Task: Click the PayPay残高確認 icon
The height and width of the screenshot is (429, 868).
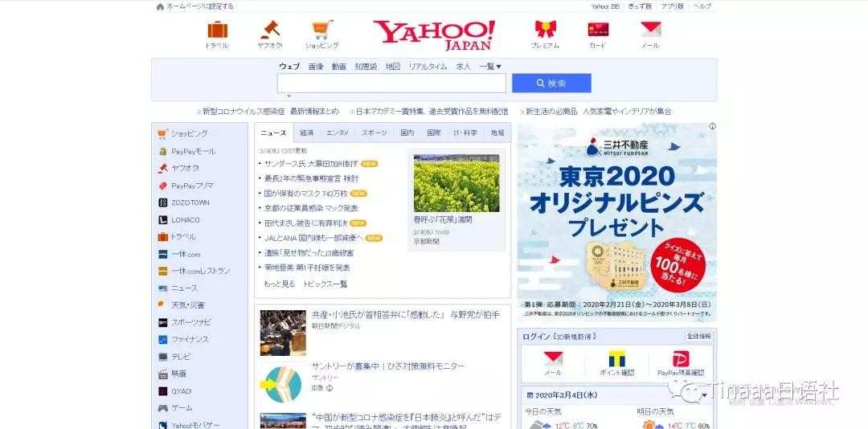Action: click(x=681, y=359)
